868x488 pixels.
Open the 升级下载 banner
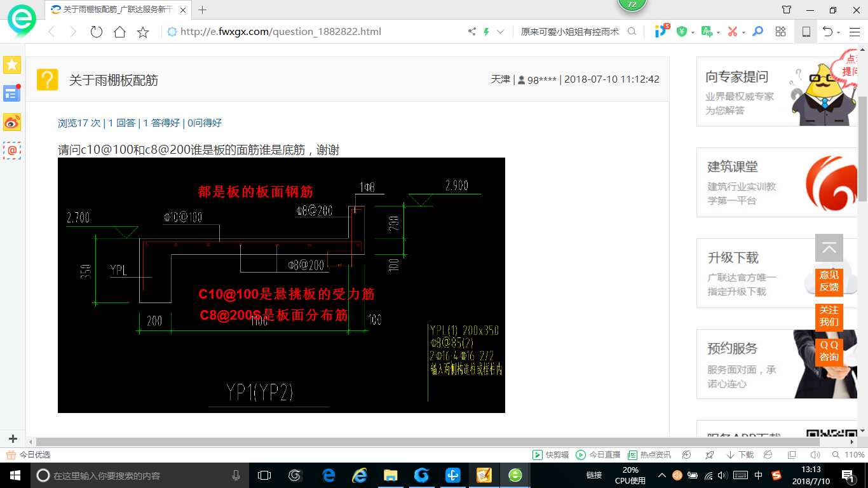click(x=777, y=273)
